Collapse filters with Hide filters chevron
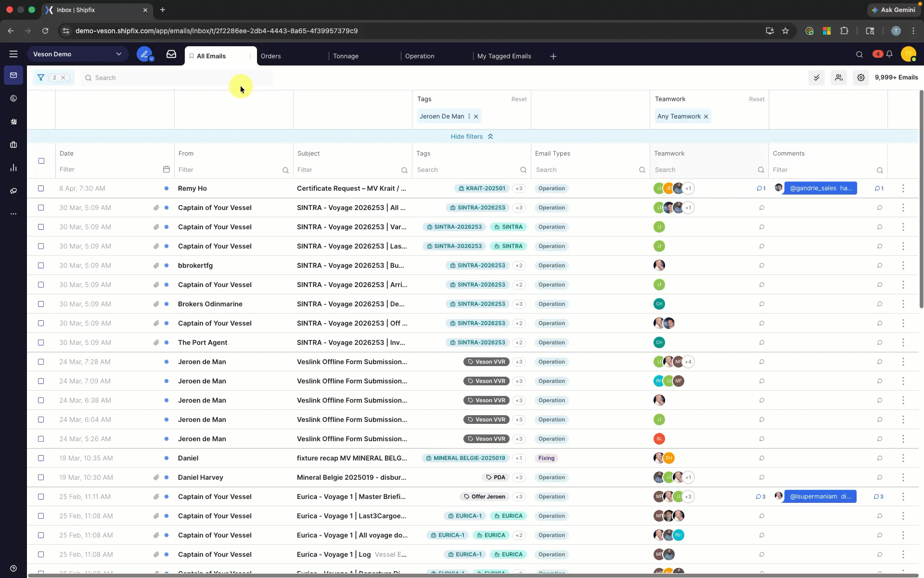This screenshot has width=924, height=578. [472, 137]
